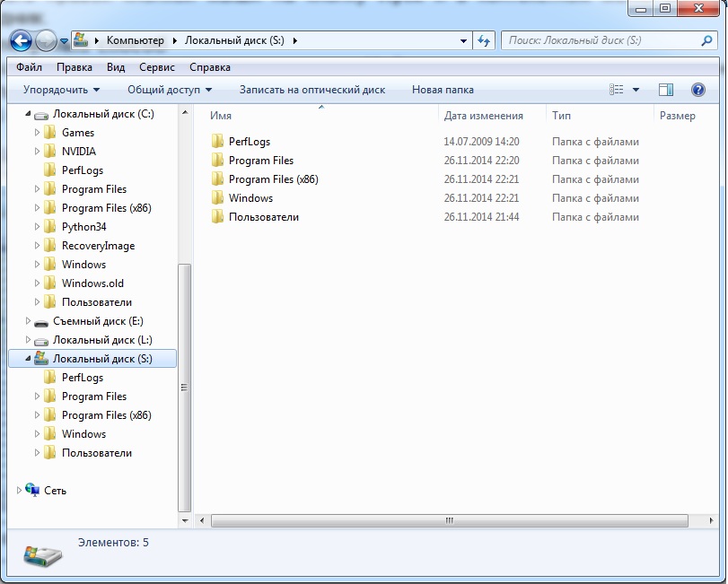The height and width of the screenshot is (584, 728).
Task: Click Компьютер in the address bar breadcrumb
Action: pos(136,40)
